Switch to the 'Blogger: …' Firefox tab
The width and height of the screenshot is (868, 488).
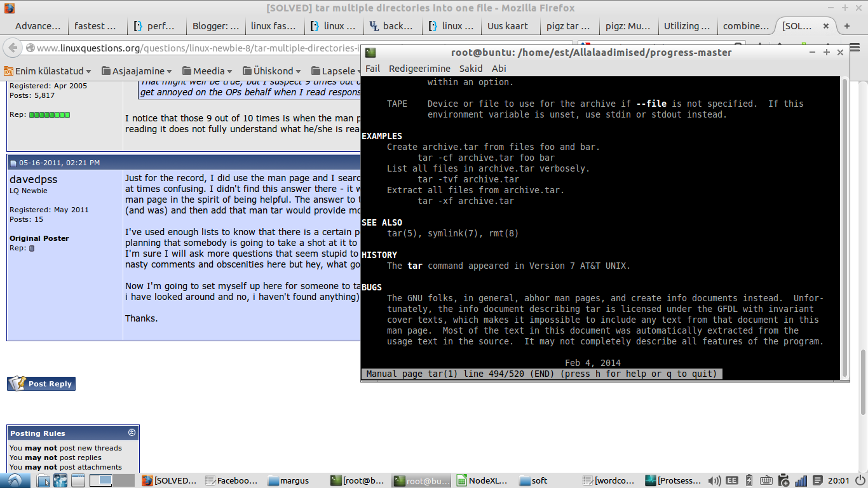tap(216, 26)
